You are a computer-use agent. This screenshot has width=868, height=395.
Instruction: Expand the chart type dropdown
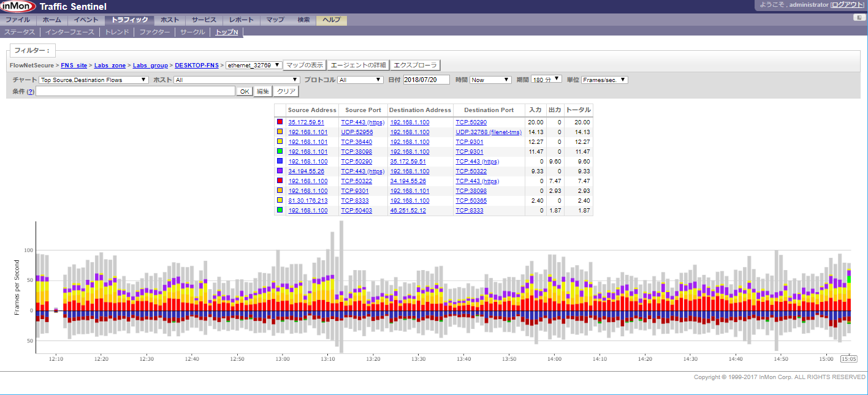click(x=93, y=80)
